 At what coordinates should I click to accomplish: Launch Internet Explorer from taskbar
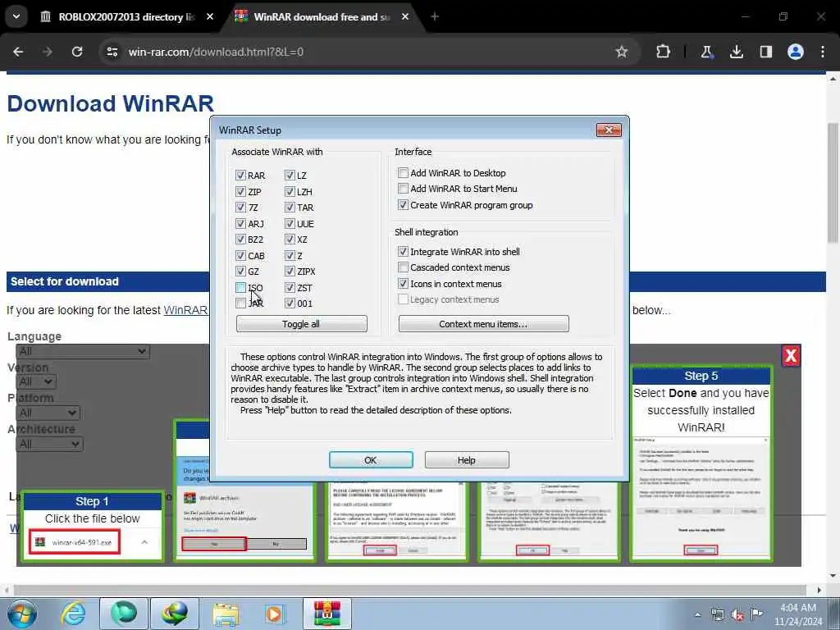[x=73, y=614]
